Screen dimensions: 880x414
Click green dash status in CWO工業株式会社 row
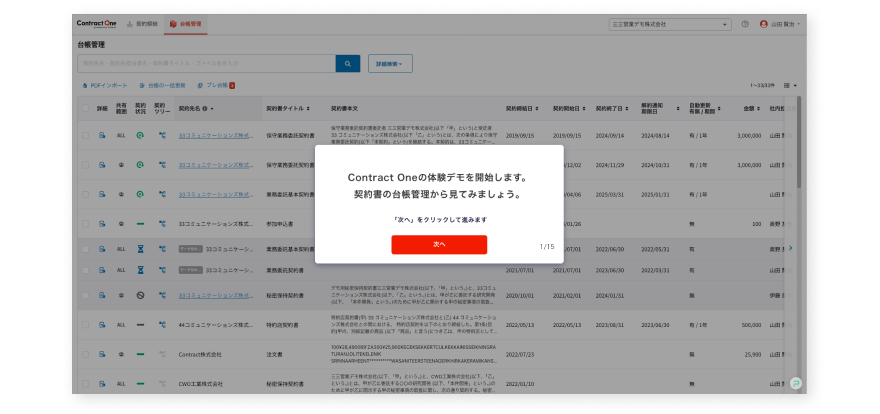(140, 384)
